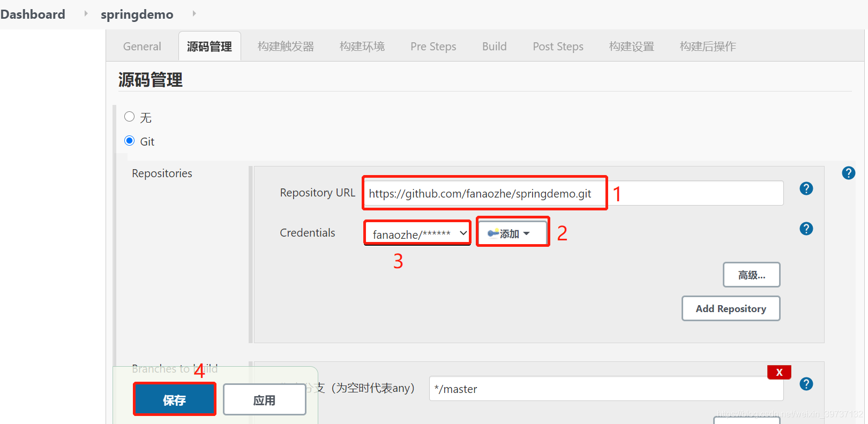Switch to the 构建后操作 tab
Image resolution: width=868 pixels, height=424 pixels.
pos(708,47)
